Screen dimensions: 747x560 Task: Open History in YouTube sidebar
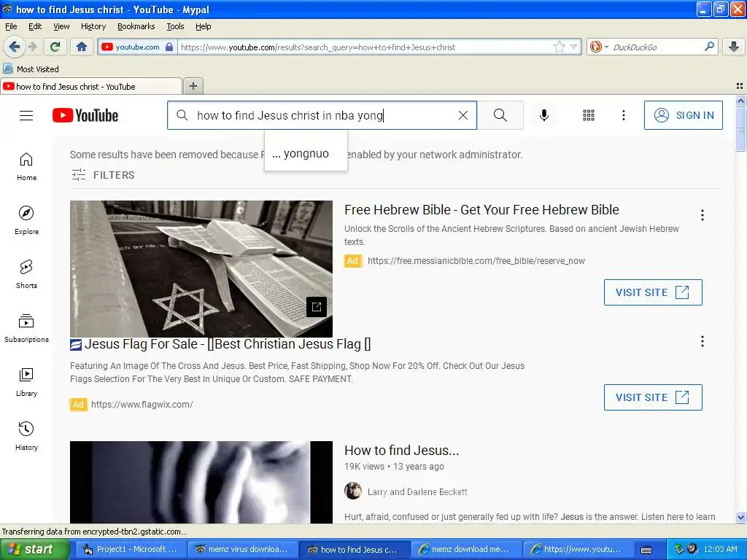coord(26,436)
